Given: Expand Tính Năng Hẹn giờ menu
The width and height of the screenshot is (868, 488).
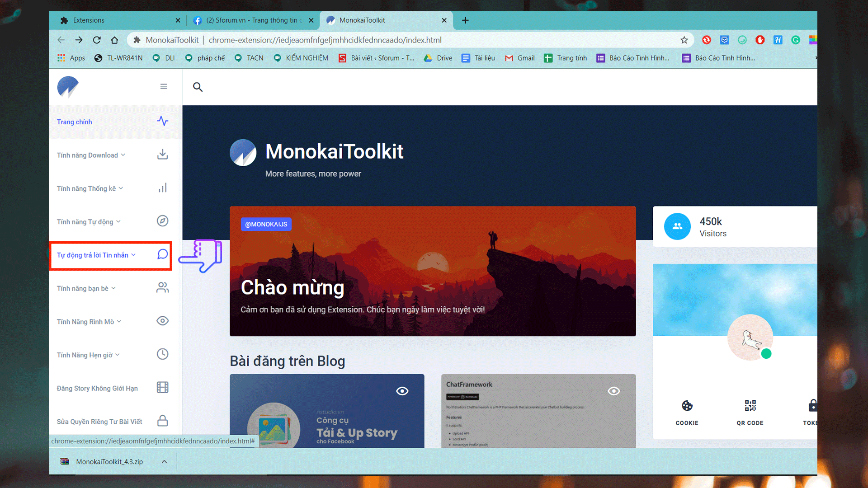Looking at the screenshot, I should [x=88, y=355].
